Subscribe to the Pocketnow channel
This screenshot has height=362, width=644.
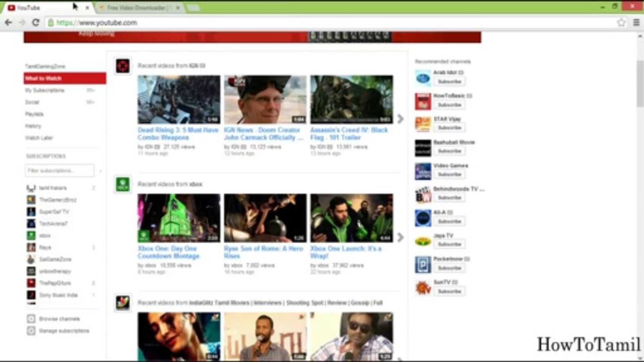point(449,268)
